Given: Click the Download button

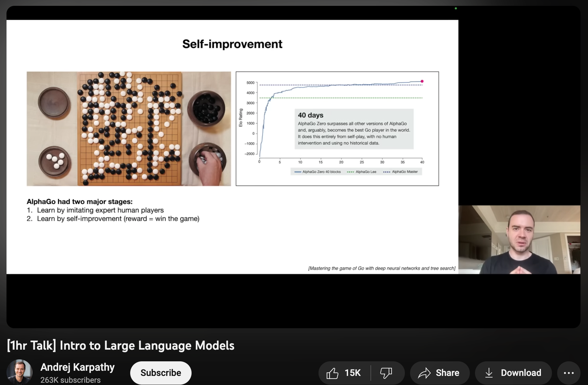Looking at the screenshot, I should click(513, 373).
